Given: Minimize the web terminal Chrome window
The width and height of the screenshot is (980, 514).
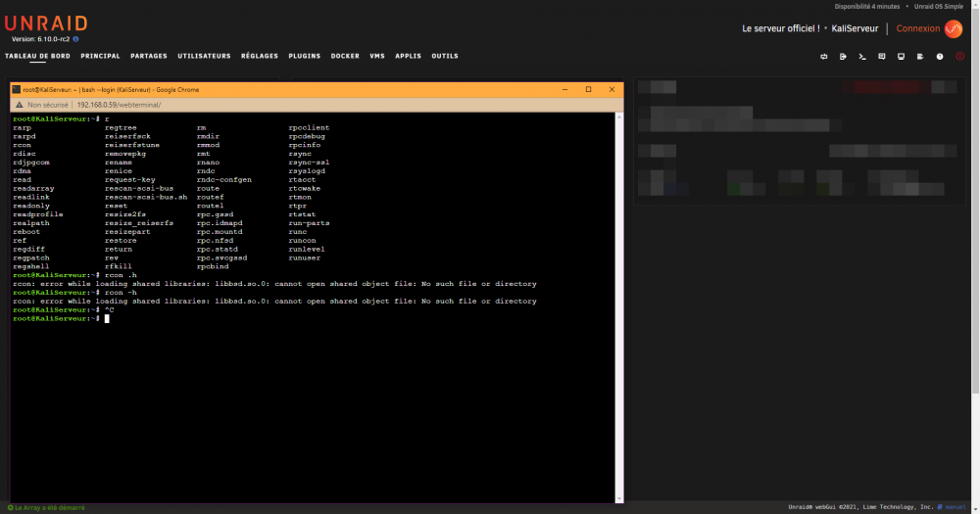Looking at the screenshot, I should pos(565,89).
